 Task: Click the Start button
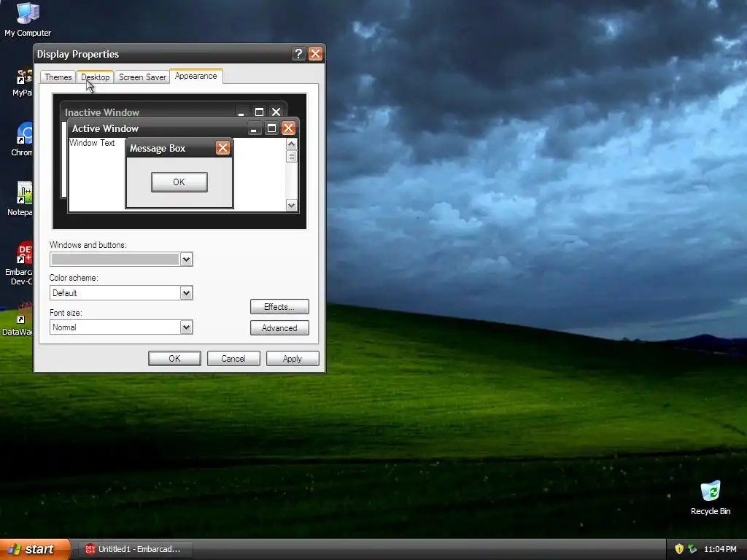(x=35, y=549)
